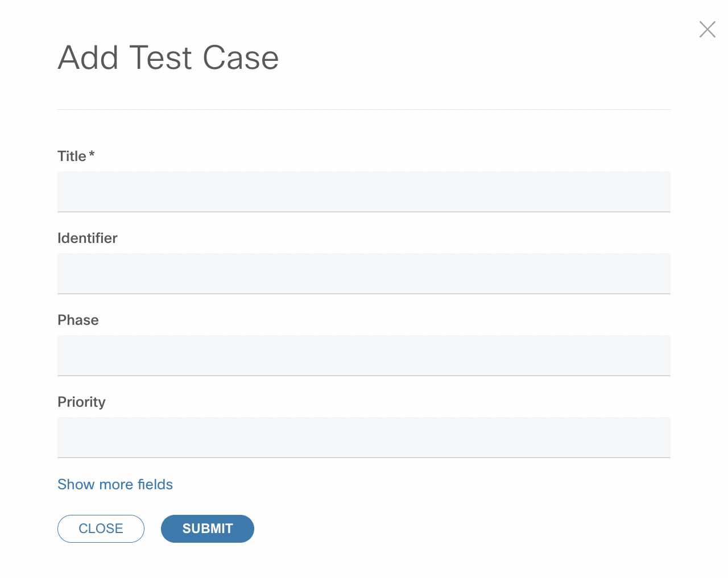Dismiss the dialog with the X icon

(x=707, y=29)
